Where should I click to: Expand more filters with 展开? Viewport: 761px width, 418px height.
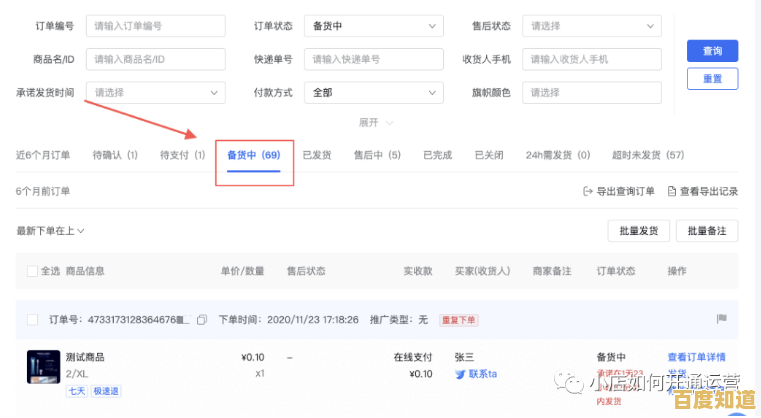point(375,123)
